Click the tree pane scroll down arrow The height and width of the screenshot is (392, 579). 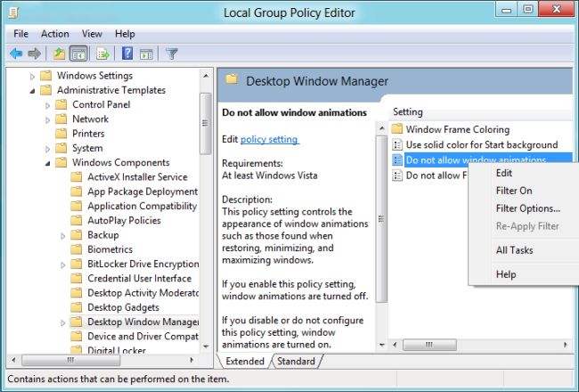[x=206, y=347]
